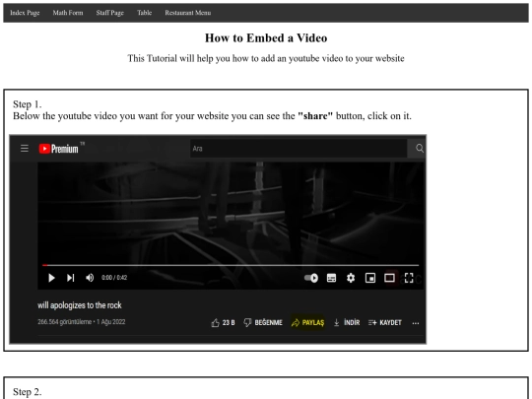Click the 'Step 1.' text
The width and height of the screenshot is (532, 399).
(x=28, y=104)
